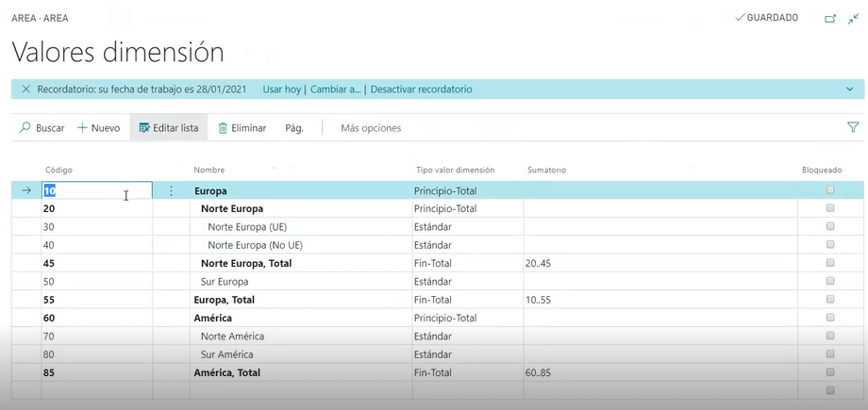Image resolution: width=868 pixels, height=410 pixels.
Task: Click the Editar lista icon
Action: click(x=144, y=128)
